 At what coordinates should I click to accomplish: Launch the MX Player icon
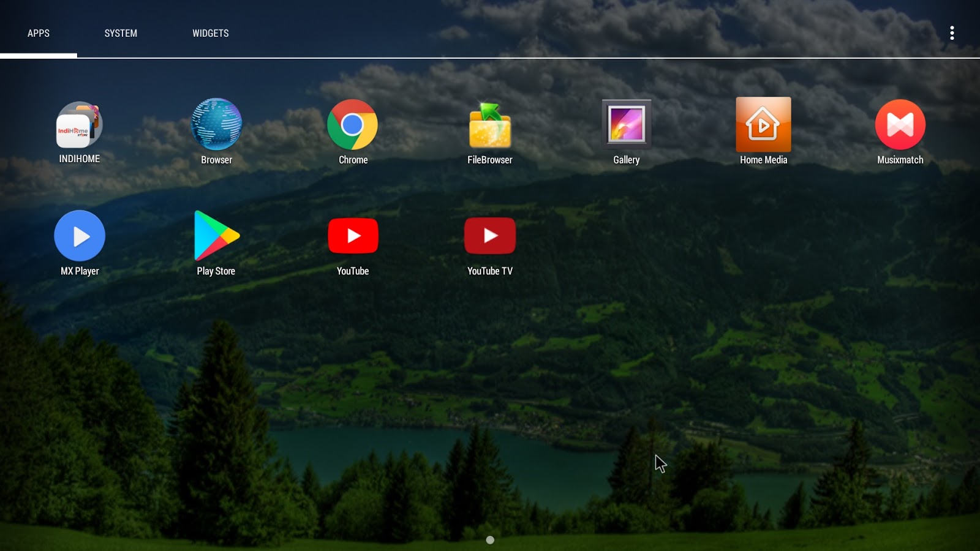80,236
